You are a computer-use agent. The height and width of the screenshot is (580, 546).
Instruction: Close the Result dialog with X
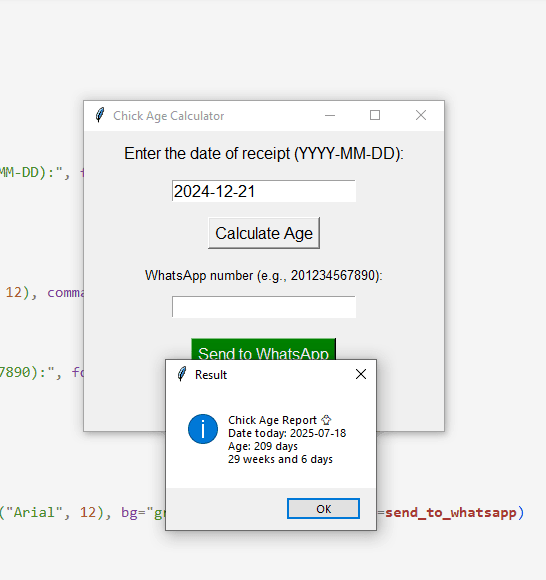pyautogui.click(x=361, y=374)
